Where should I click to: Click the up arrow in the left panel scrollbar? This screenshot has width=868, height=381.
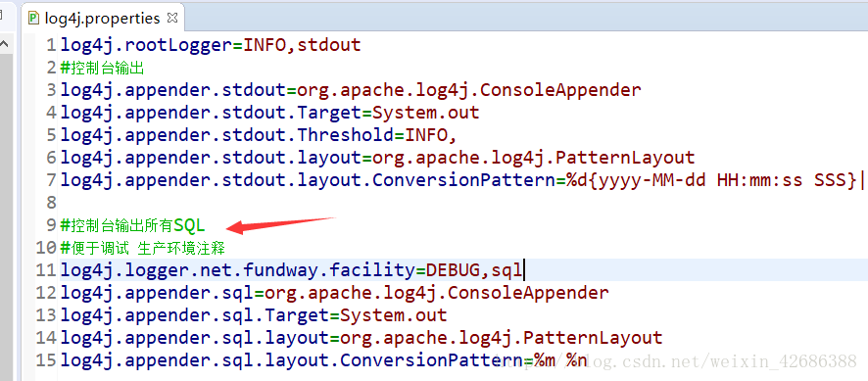click(x=6, y=44)
